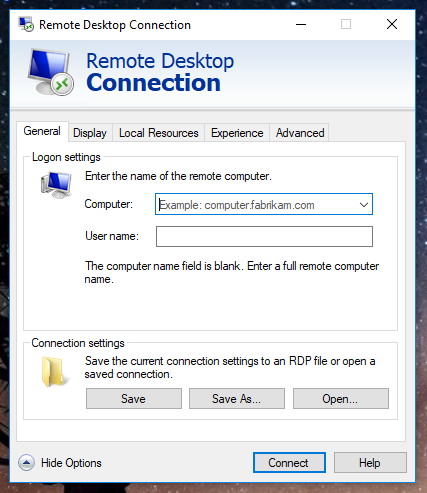Open the Local Resources tab
The image size is (427, 493).
click(159, 133)
